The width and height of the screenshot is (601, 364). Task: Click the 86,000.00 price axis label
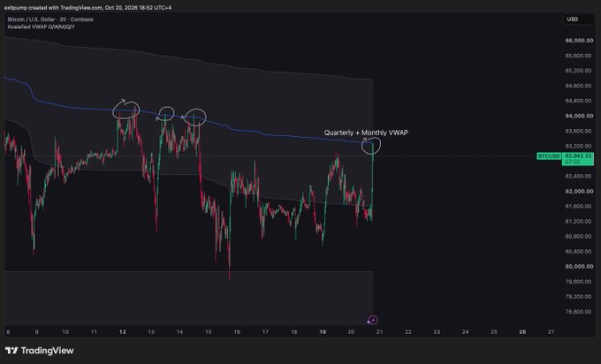[579, 41]
